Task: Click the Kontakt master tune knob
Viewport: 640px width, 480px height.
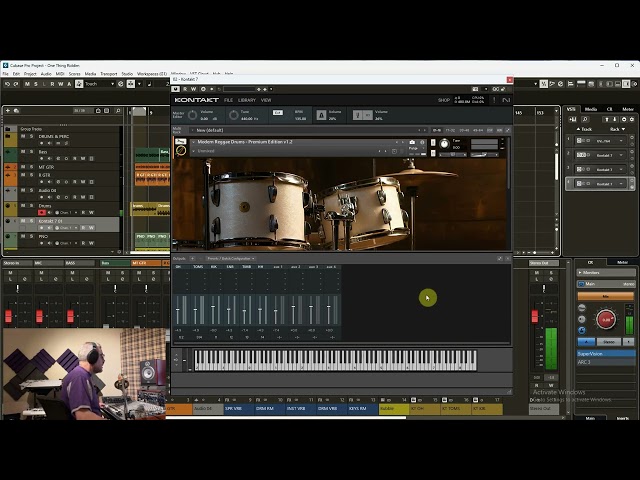Action: [233, 116]
